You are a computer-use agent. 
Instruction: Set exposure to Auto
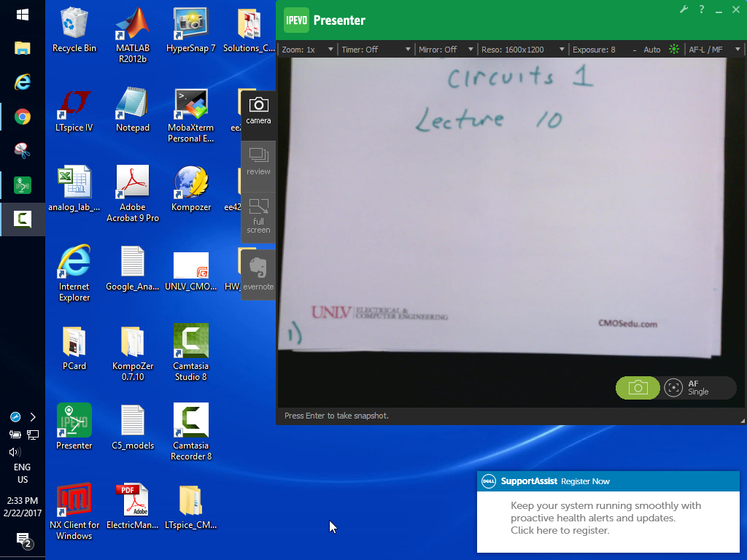point(651,50)
